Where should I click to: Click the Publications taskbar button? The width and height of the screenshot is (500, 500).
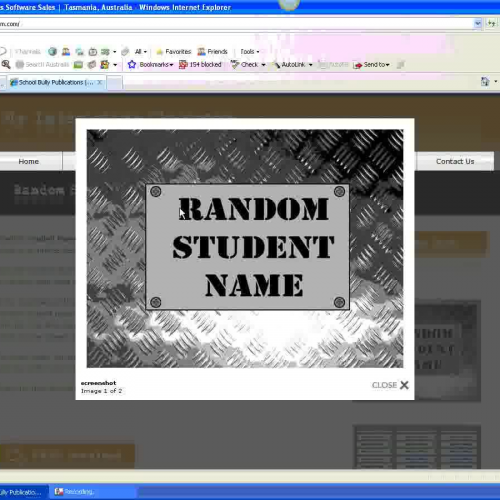(x=23, y=492)
